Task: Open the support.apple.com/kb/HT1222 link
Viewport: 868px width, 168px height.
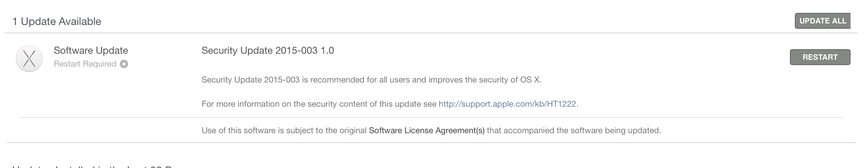Action: [x=507, y=104]
